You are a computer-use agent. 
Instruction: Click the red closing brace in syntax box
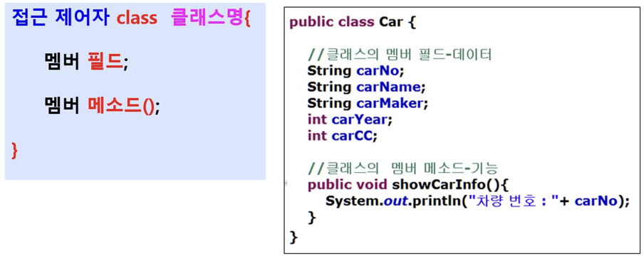[15, 151]
